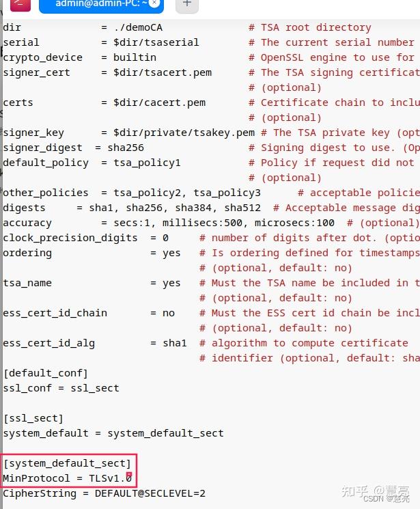The image size is (420, 509).
Task: Click the MinProtocol = TLSv1.0 line
Action: tap(68, 478)
